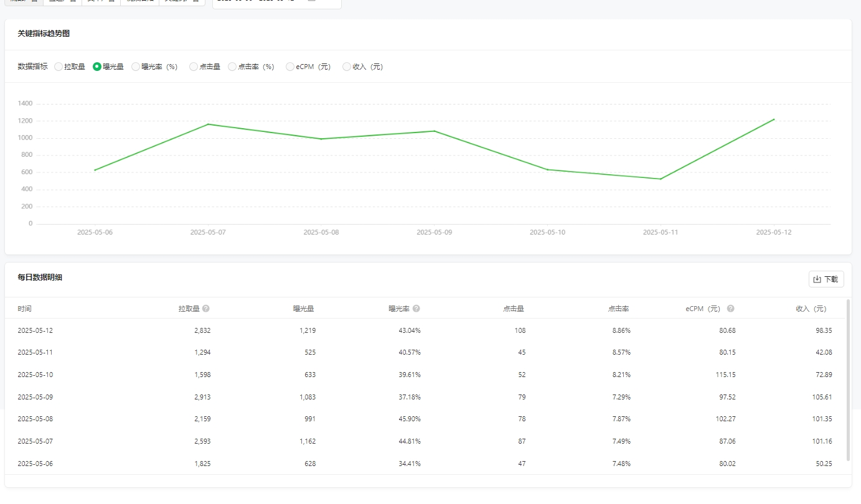Select the 点击量 metric radio button
This screenshot has width=861, height=504.
[x=194, y=67]
